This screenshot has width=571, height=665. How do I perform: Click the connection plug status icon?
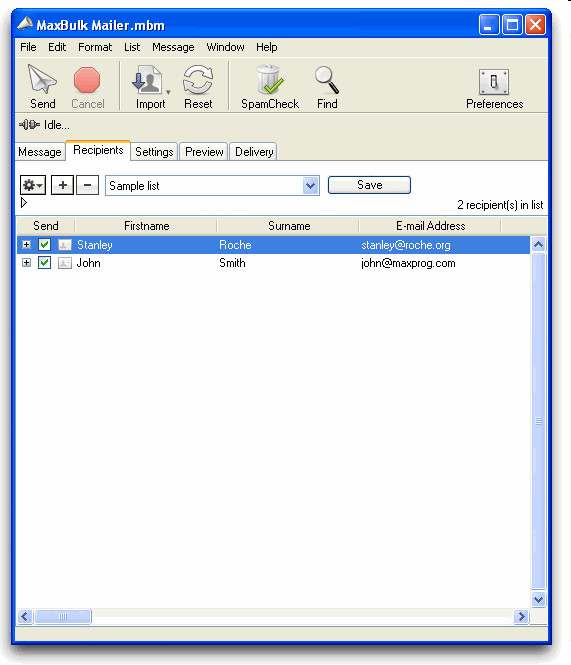tap(29, 125)
